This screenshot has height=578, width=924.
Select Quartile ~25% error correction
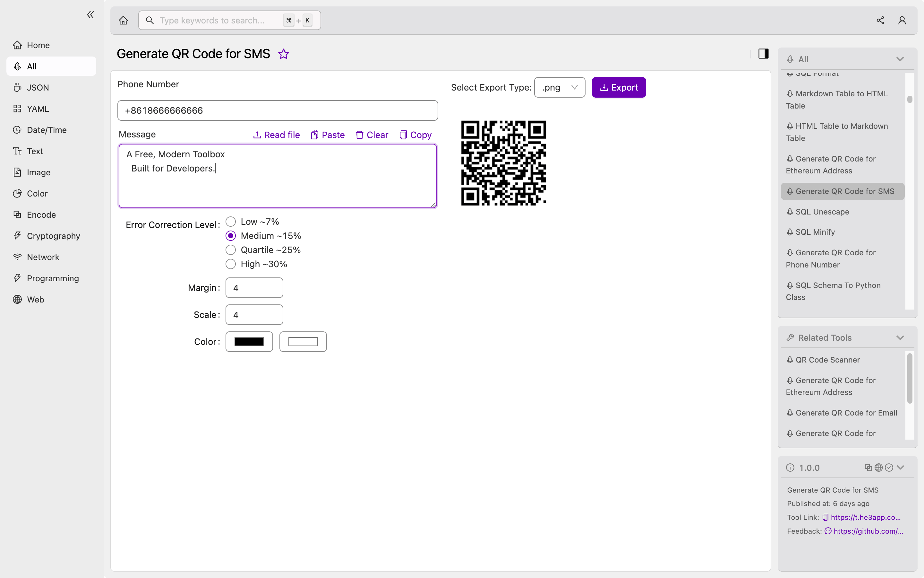(x=231, y=250)
